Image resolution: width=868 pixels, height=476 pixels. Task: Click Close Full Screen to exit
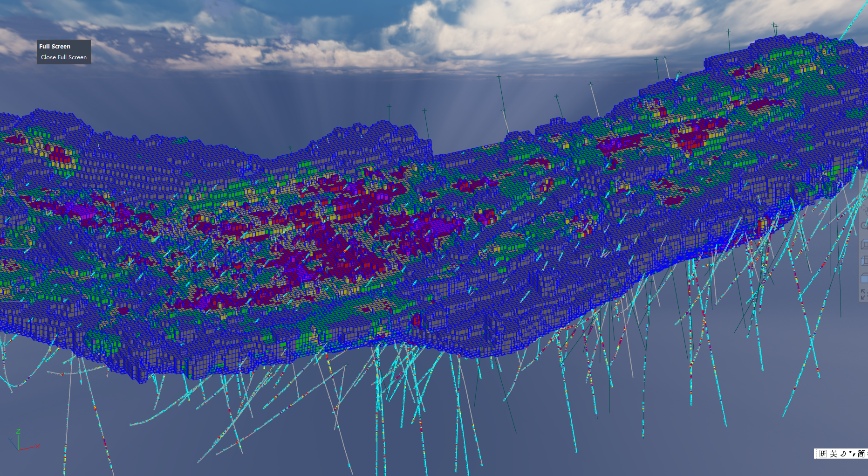(x=64, y=57)
